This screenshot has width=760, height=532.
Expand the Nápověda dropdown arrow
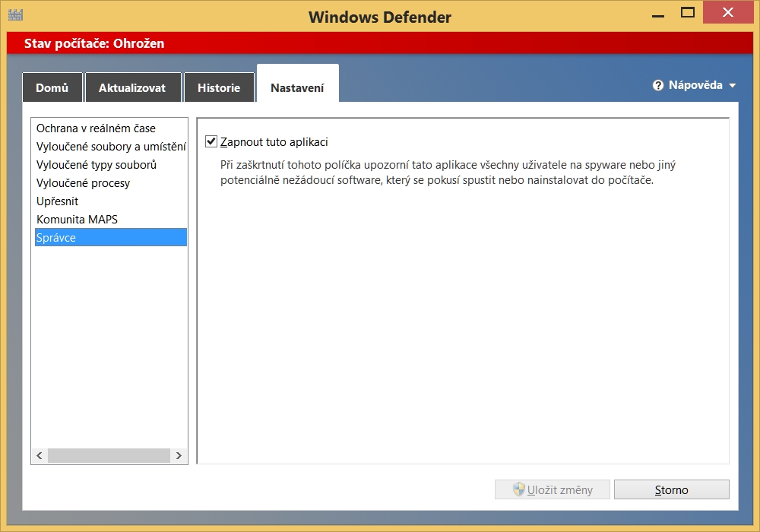tap(733, 86)
